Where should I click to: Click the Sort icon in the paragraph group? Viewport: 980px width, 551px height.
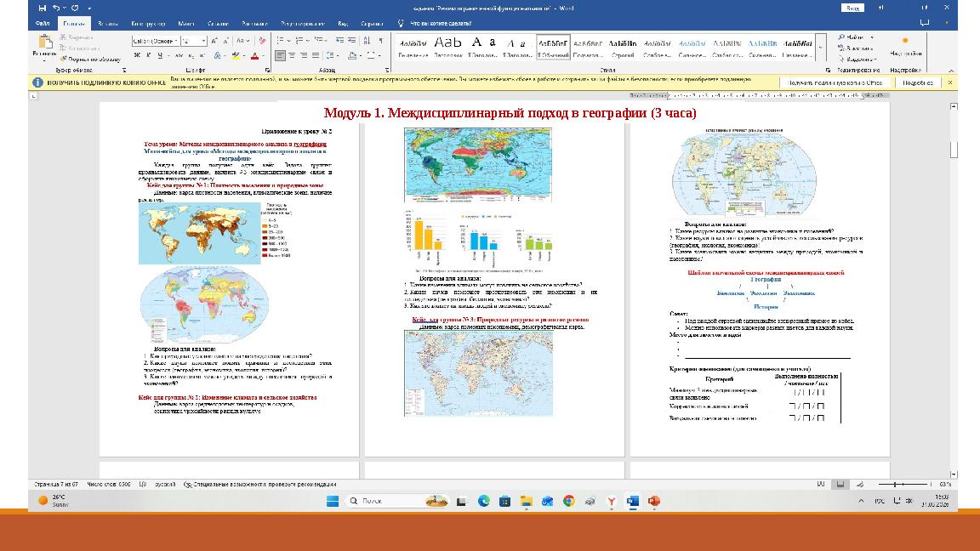click(x=367, y=41)
